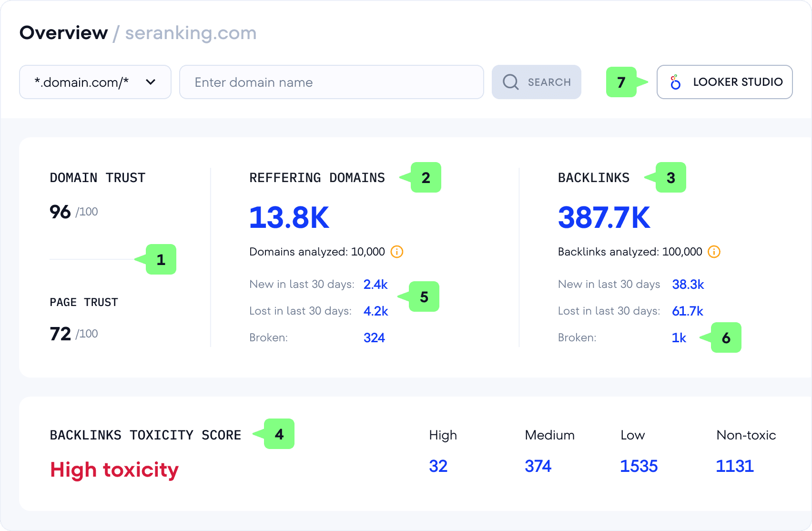Open the 13.8K referring domains value
The image size is (812, 531).
(x=289, y=217)
